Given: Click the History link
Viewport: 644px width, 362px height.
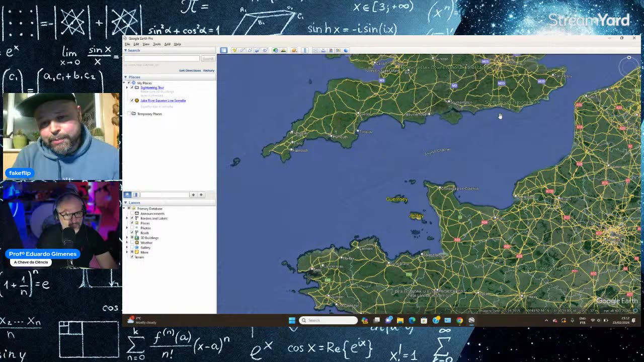Looking at the screenshot, I should point(209,70).
